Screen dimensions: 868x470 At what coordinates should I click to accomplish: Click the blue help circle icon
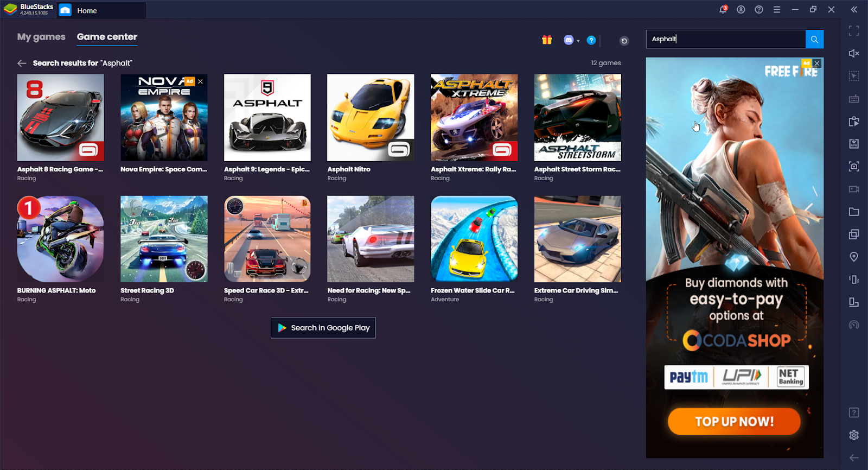(x=591, y=40)
